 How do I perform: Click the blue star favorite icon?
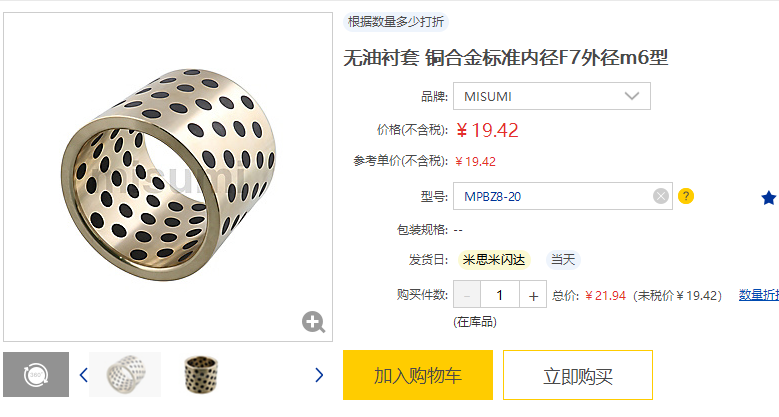769,198
